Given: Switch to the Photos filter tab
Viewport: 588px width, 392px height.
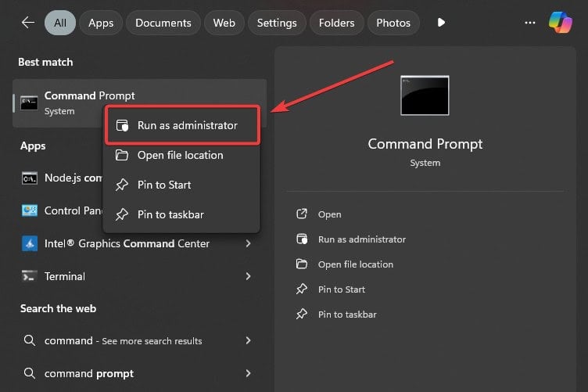Looking at the screenshot, I should [393, 23].
